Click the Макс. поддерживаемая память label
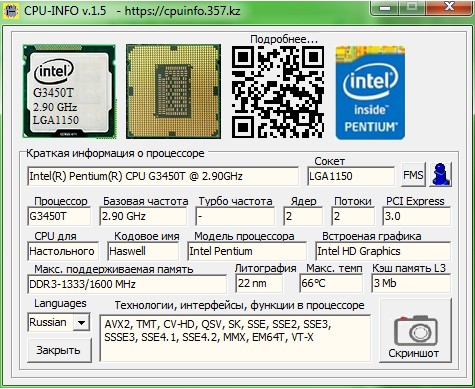The width and height of the screenshot is (475, 389). [114, 269]
